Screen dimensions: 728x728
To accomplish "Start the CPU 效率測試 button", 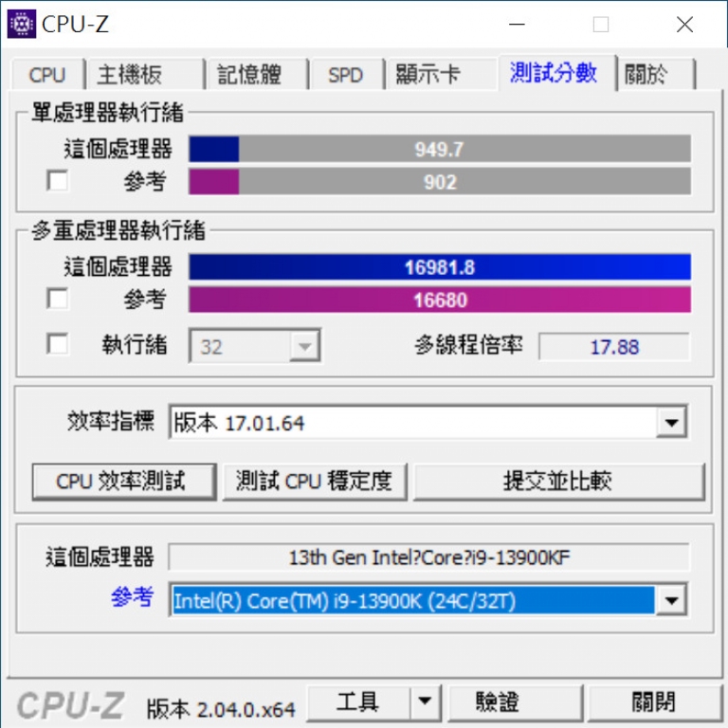I will click(124, 482).
